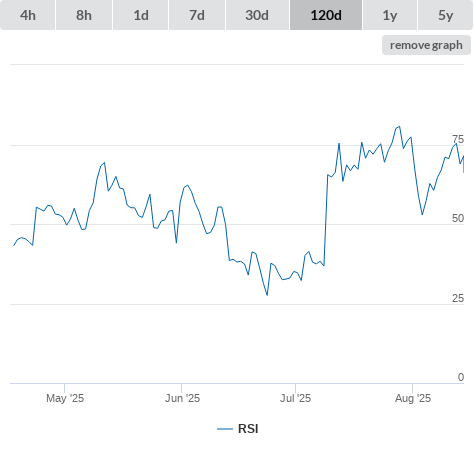Click the Aug '25 axis label
Screen dimensions: 474x455
pos(413,398)
